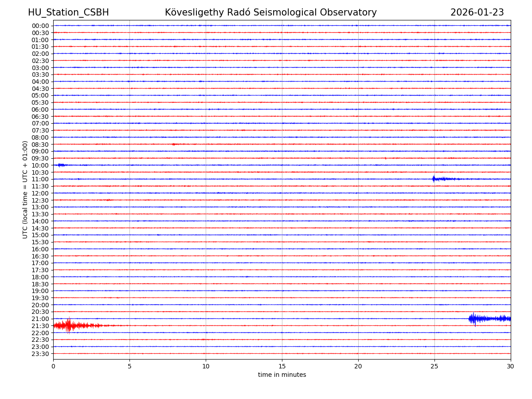Click the small blue burst at start of 10:00 trace
532x399 pixels.
click(61, 165)
